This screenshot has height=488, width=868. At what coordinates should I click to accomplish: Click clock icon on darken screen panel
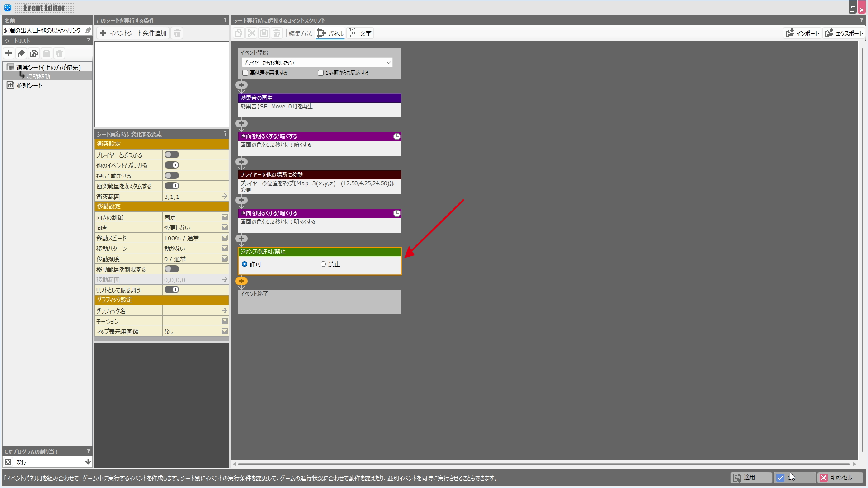[x=396, y=136]
